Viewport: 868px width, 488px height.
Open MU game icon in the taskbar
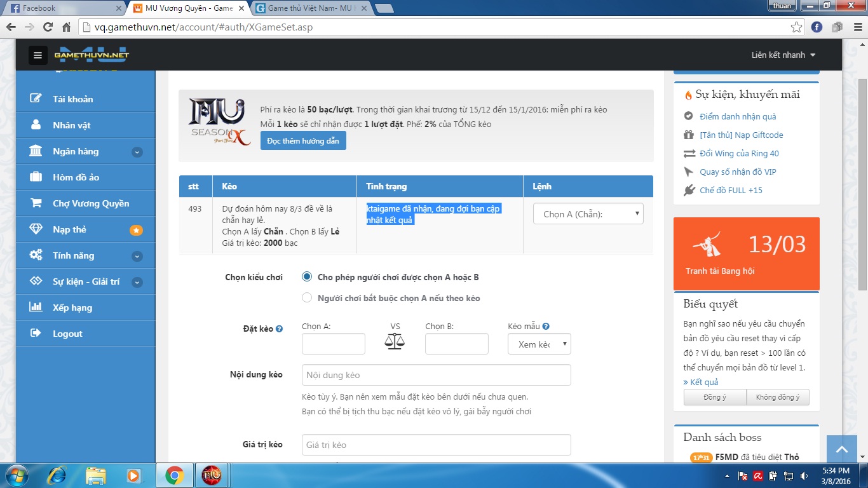[x=211, y=475]
